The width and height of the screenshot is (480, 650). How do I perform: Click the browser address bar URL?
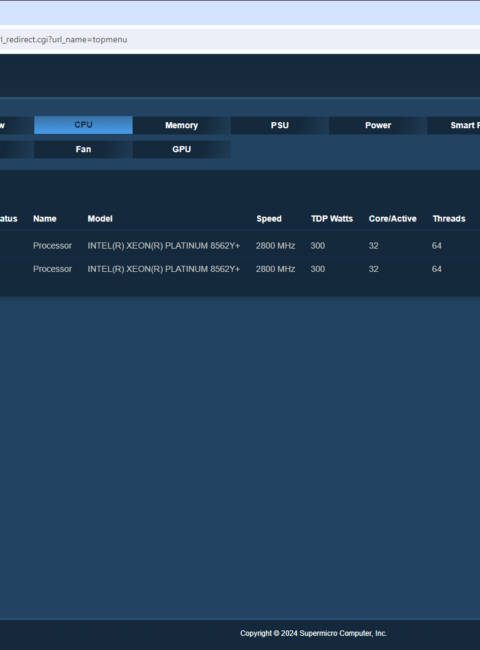(x=63, y=40)
